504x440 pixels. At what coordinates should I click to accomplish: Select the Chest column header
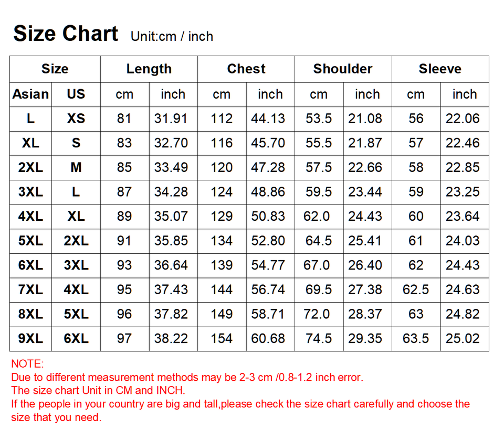point(246,69)
